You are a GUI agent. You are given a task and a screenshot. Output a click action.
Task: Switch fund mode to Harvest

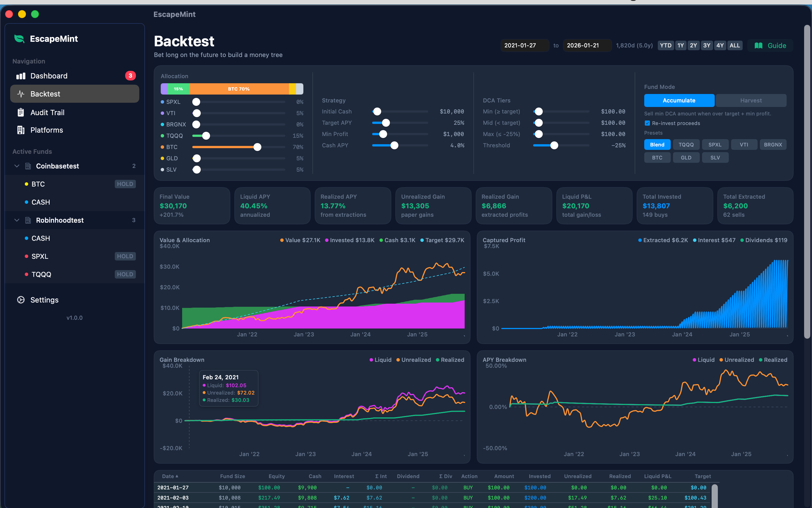click(751, 100)
